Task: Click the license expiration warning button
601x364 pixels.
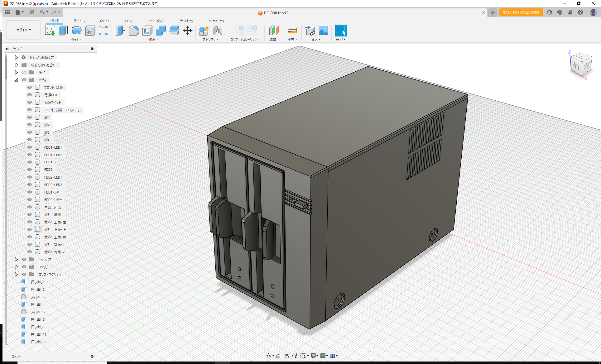Action: tap(521, 12)
